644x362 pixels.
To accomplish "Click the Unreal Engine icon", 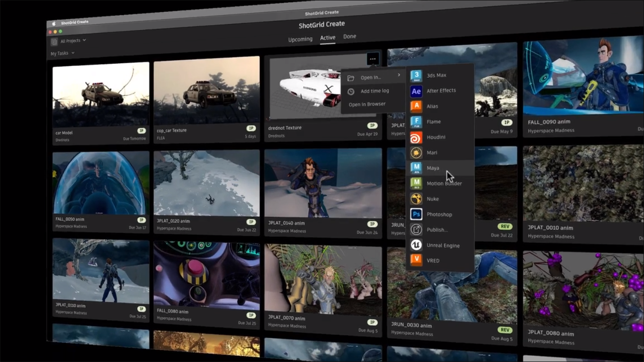I will 416,245.
